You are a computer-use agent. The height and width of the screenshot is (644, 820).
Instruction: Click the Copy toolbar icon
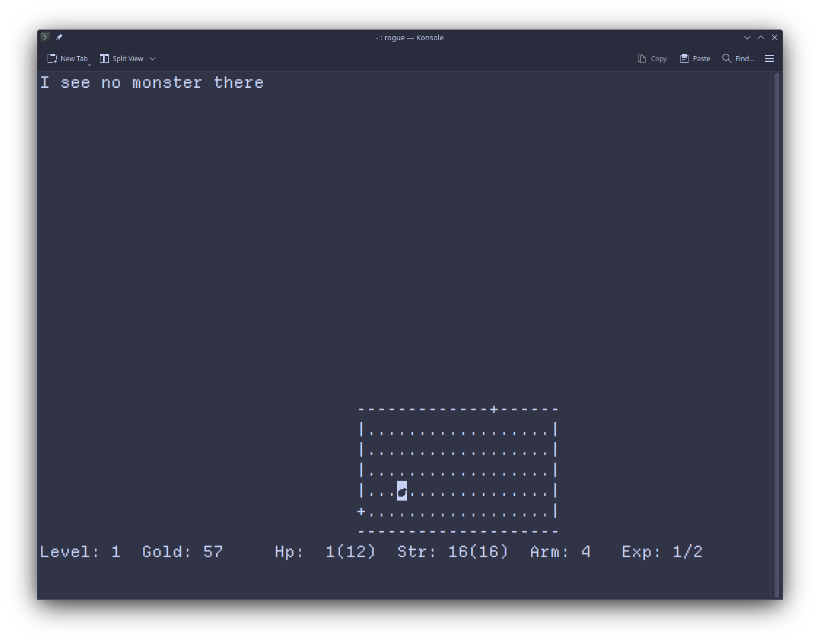point(652,58)
